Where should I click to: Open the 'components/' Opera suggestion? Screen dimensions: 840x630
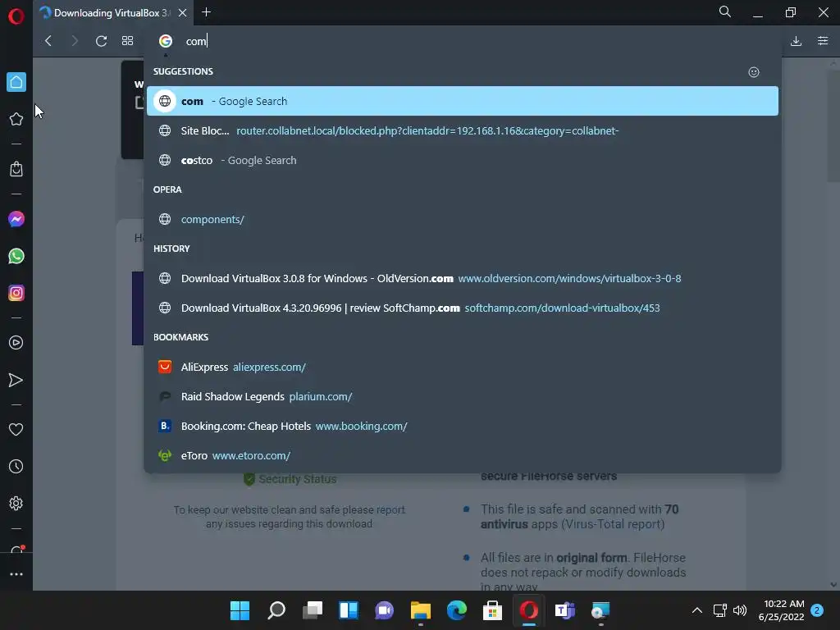[463, 219]
